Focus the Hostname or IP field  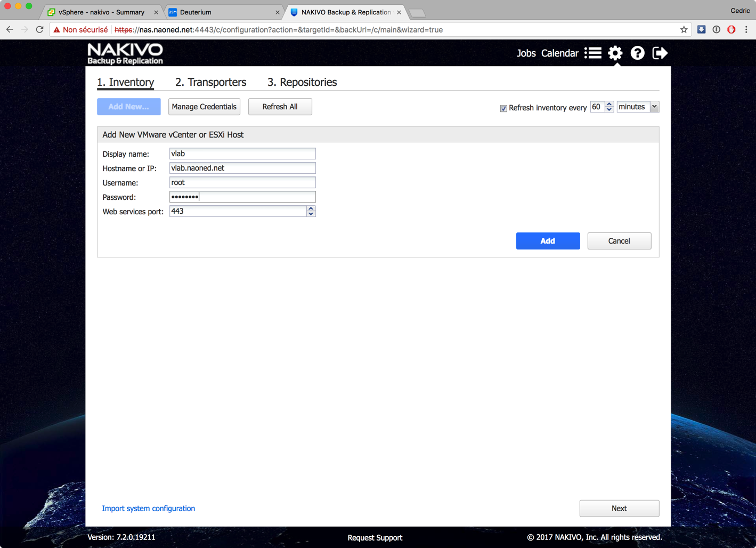point(242,168)
